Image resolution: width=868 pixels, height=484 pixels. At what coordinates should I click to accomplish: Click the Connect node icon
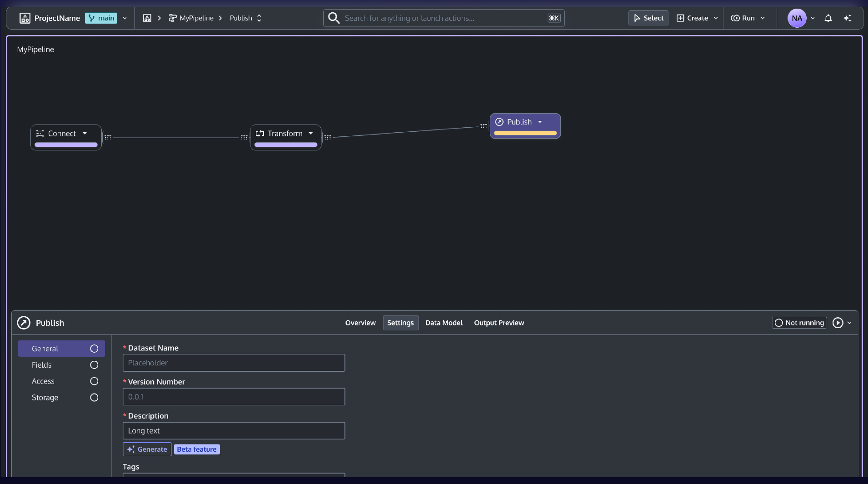click(x=40, y=134)
